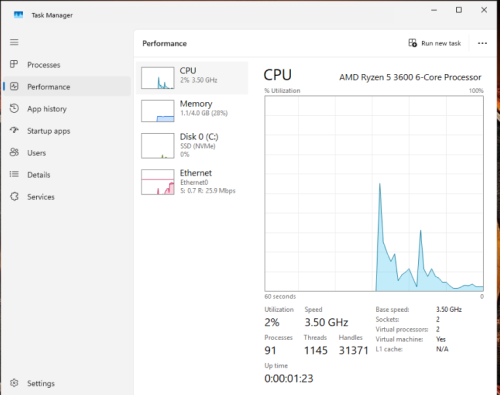Click the Base speed label

tap(392, 310)
